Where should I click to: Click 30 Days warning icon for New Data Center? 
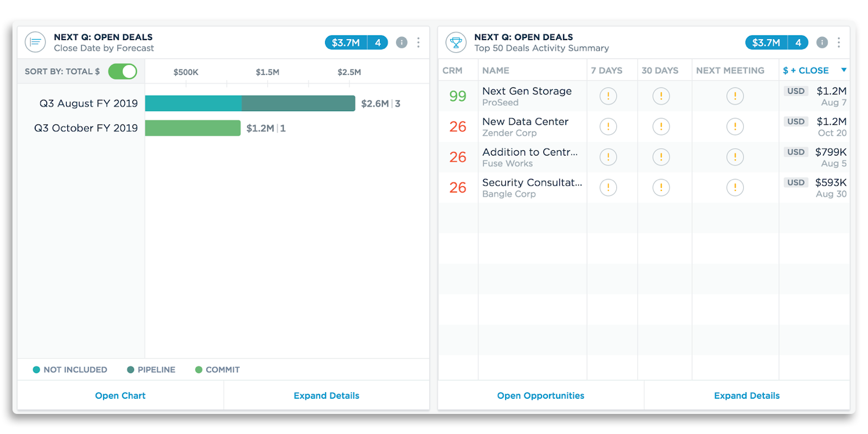(x=661, y=126)
